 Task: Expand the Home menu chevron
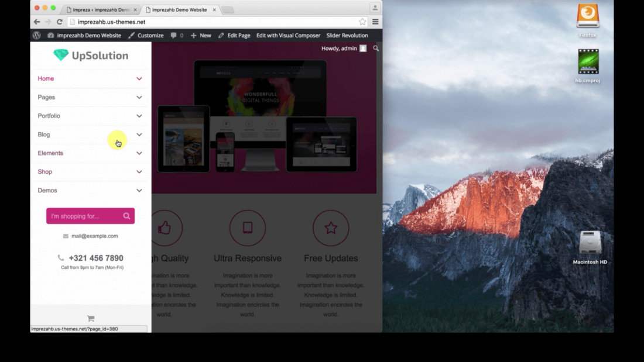(x=139, y=78)
